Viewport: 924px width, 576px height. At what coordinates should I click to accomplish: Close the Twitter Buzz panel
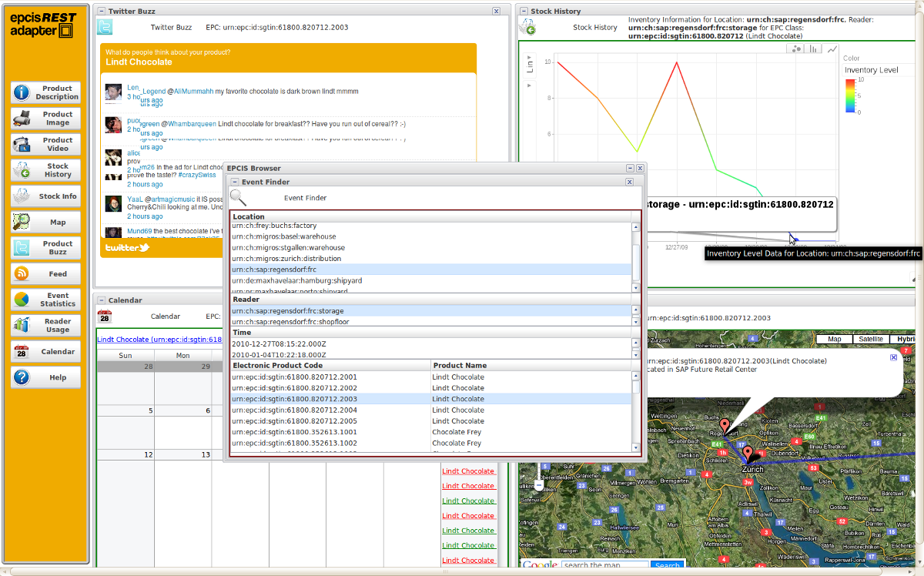click(x=496, y=11)
